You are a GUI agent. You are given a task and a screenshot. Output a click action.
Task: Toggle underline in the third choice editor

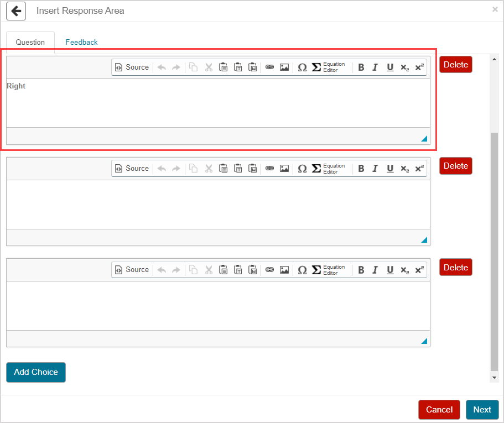tap(390, 270)
